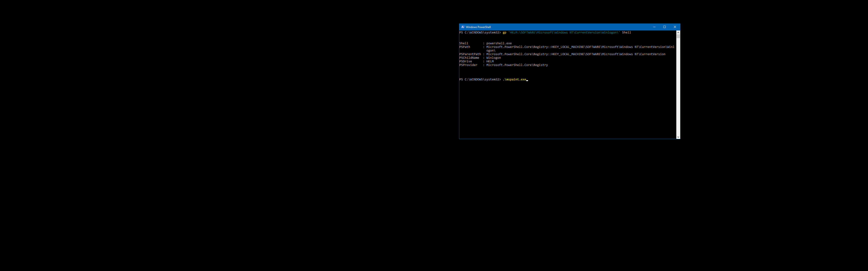Click the vertical scrollbar thumb
Image resolution: width=868 pixels, height=271 pixels.
click(x=678, y=36)
